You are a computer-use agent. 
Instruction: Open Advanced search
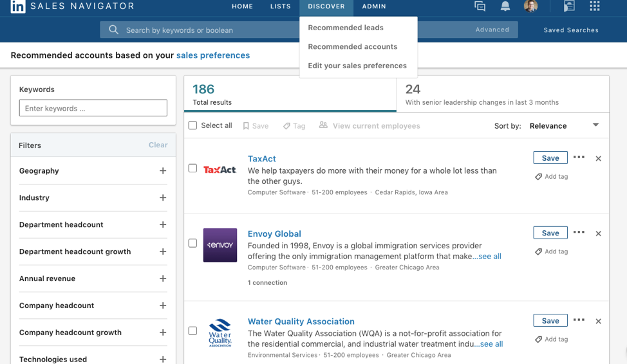(x=492, y=30)
